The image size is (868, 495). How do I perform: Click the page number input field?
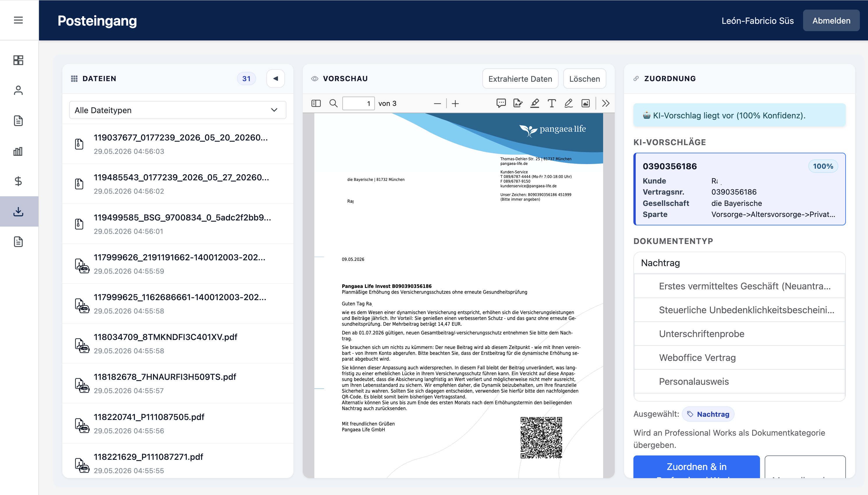(358, 103)
